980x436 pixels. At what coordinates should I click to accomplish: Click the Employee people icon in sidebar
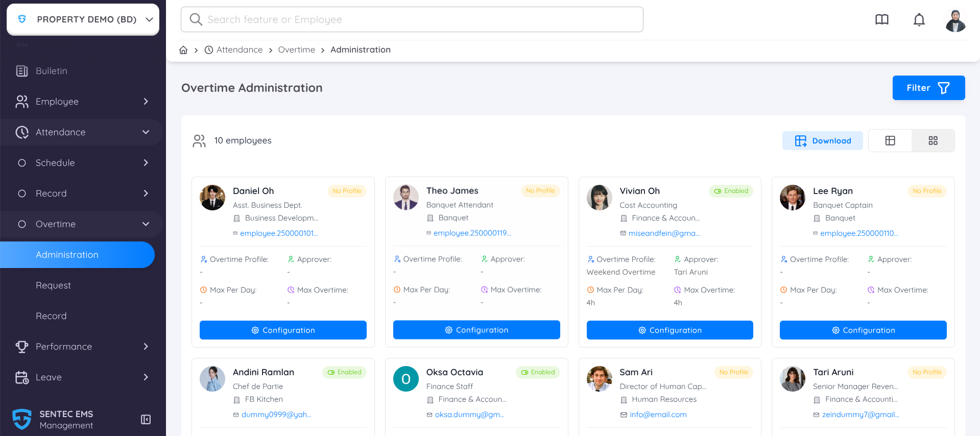point(22,102)
